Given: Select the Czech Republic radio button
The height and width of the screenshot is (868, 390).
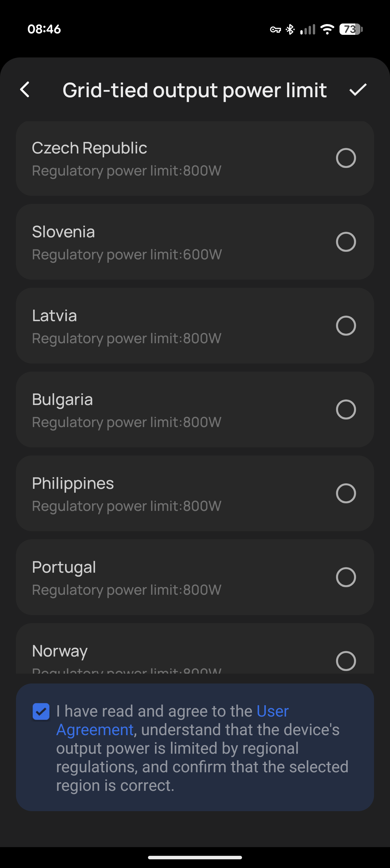Looking at the screenshot, I should point(346,158).
